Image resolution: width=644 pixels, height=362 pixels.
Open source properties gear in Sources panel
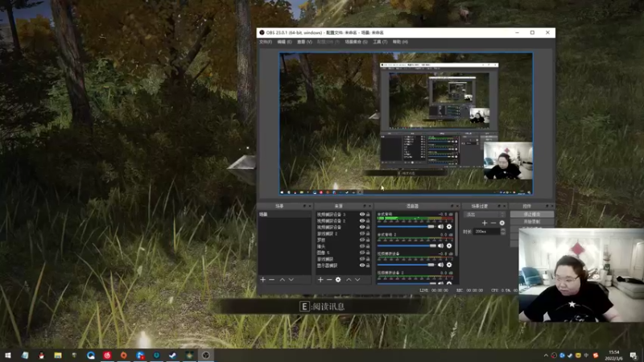[338, 279]
